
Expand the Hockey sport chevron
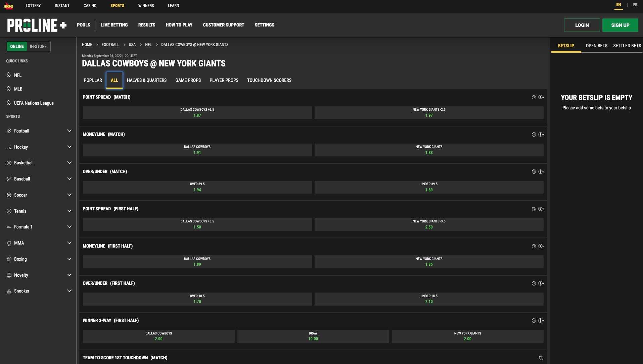click(x=69, y=147)
